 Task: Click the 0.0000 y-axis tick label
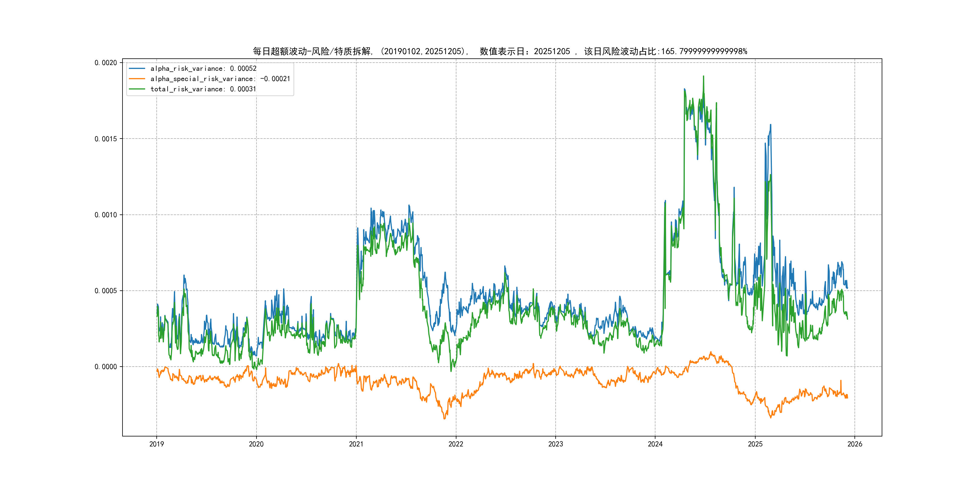tap(106, 367)
